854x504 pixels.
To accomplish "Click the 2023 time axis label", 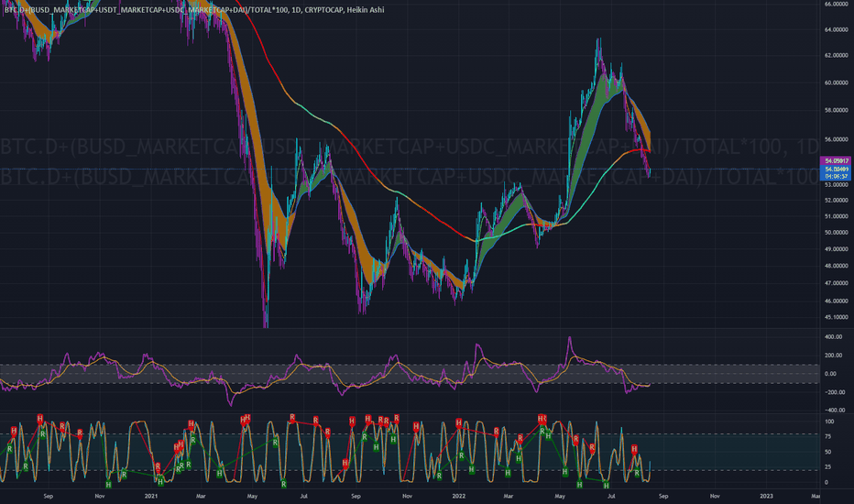I will coord(766,497).
